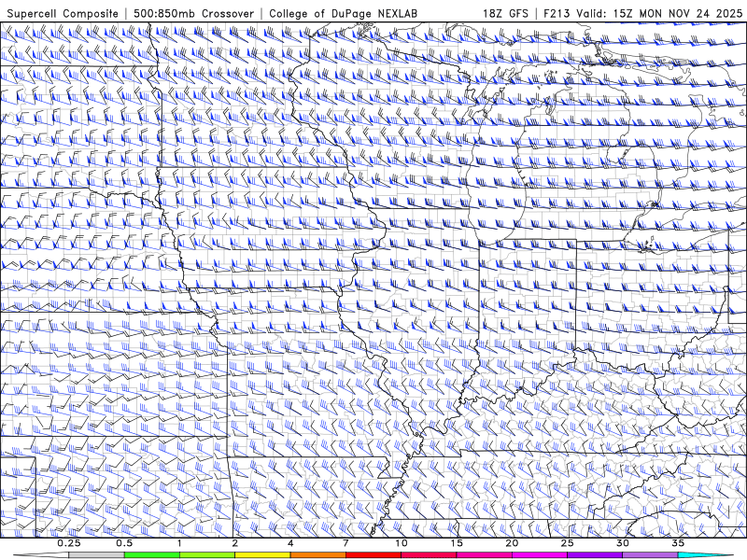Screen dimensions: 747x560
Task: Select the hot pink 15–20 colorbar segment
Action: (484, 555)
